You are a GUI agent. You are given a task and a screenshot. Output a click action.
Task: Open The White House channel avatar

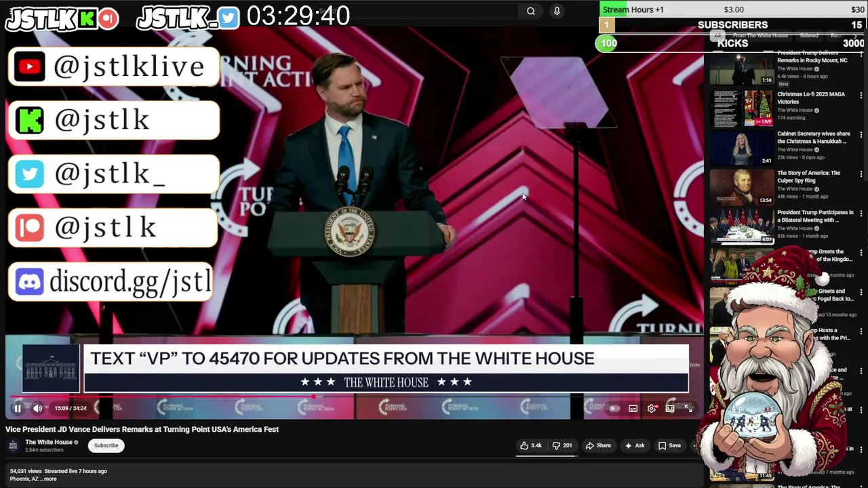click(12, 445)
